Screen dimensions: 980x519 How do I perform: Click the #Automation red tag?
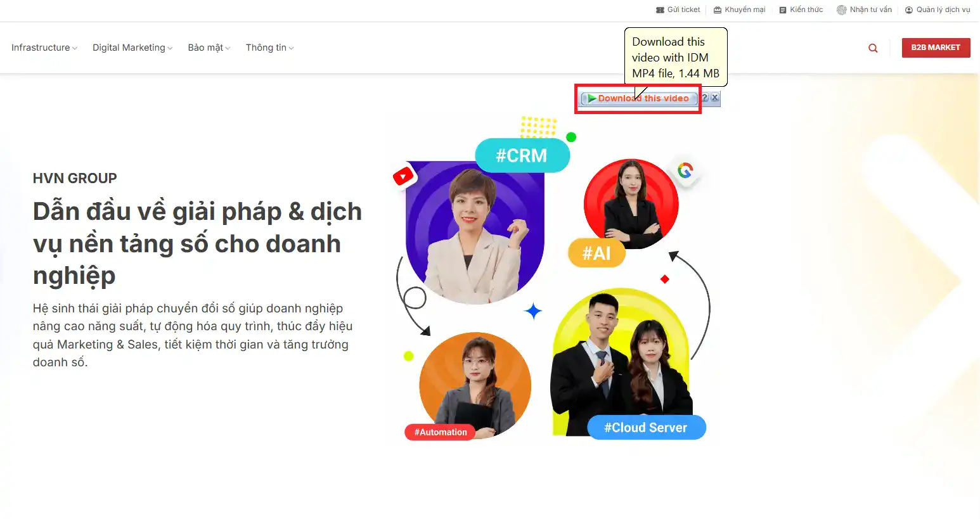[441, 432]
